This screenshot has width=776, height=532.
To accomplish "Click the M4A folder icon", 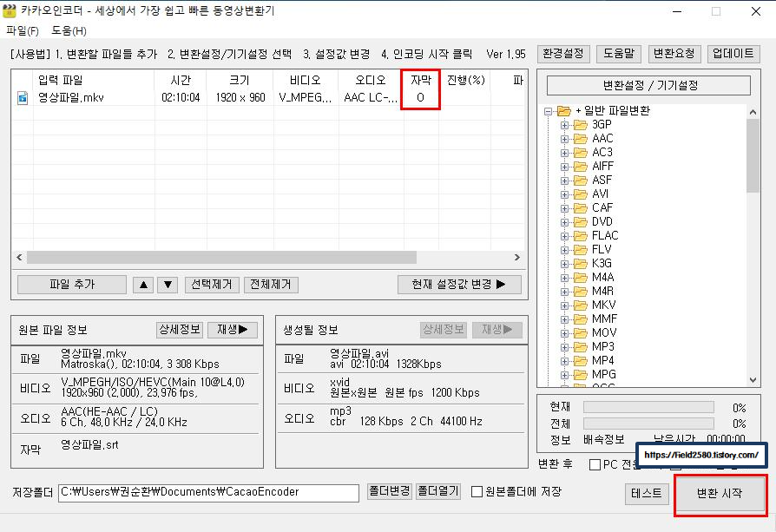I will click(581, 277).
